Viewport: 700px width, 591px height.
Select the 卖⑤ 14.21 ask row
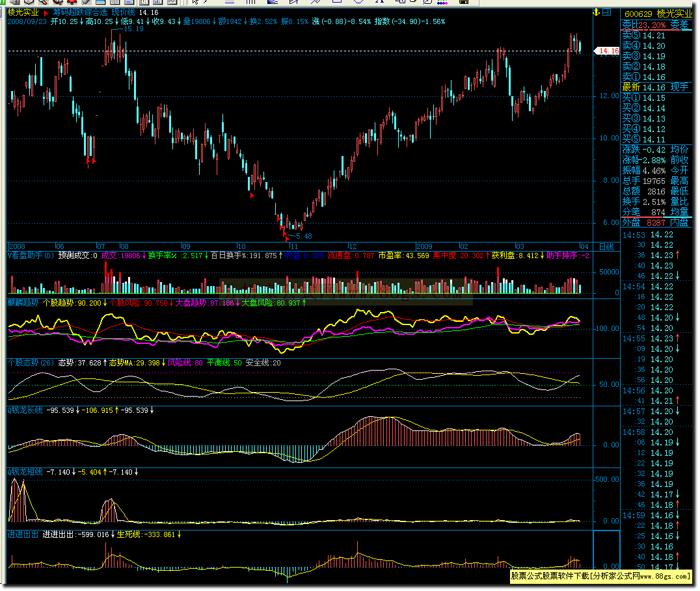[644, 35]
